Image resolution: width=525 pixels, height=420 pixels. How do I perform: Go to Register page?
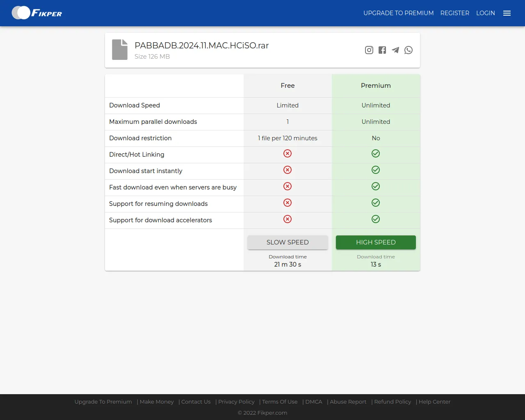454,13
